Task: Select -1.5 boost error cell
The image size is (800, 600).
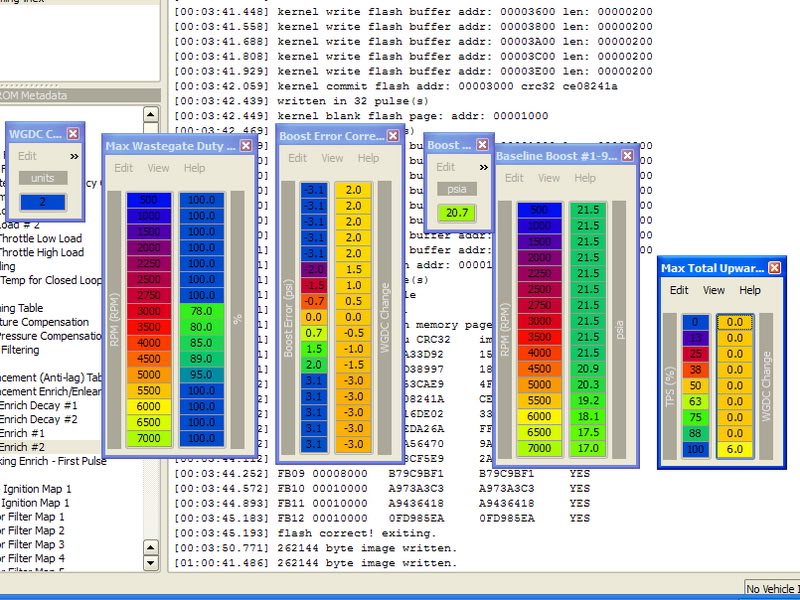Action: point(314,285)
